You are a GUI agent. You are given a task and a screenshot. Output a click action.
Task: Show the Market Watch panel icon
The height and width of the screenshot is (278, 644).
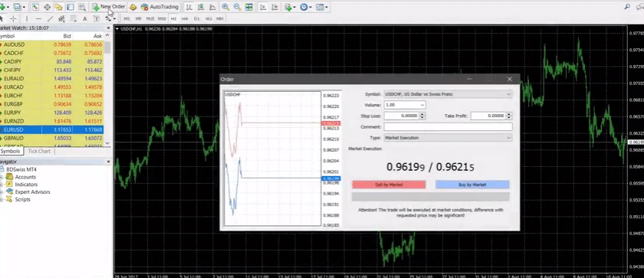point(35,7)
